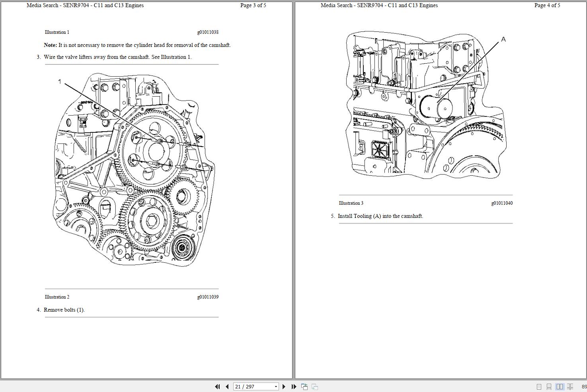This screenshot has width=587, height=392.
Task: Advance to the next page
Action: tap(284, 386)
